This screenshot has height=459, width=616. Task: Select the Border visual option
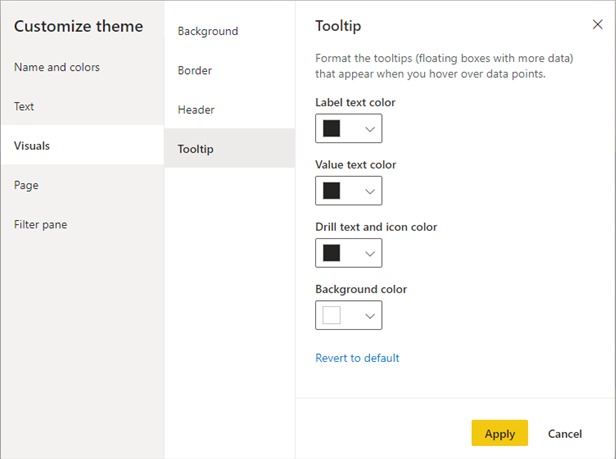[195, 71]
